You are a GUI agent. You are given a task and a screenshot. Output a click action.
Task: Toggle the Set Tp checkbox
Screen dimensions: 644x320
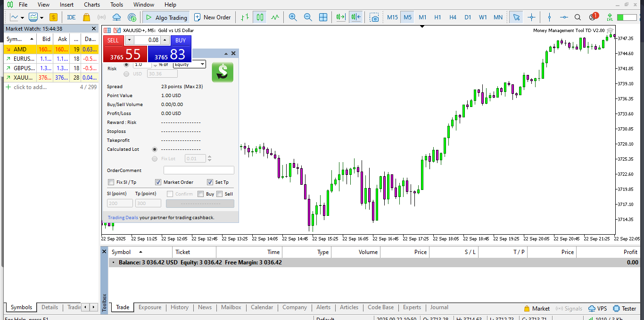pyautogui.click(x=210, y=182)
